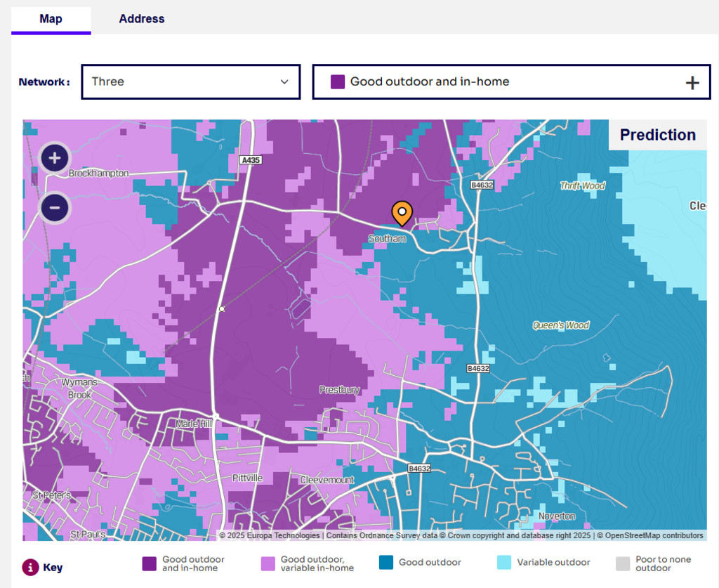
Task: Click the light blue Variable outdoor swatch
Action: [x=504, y=563]
